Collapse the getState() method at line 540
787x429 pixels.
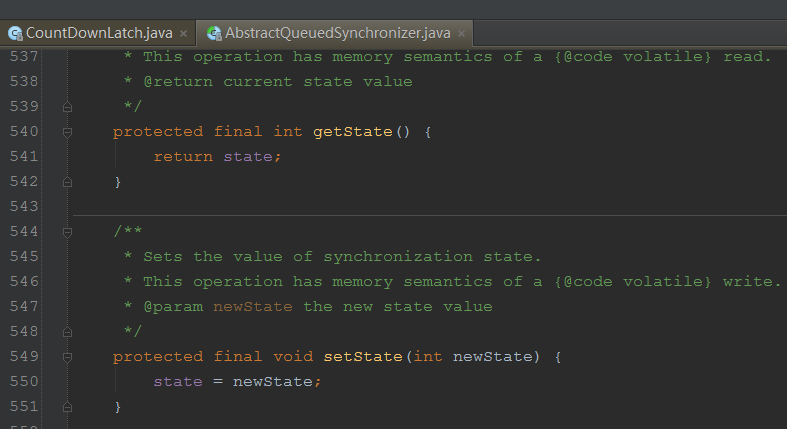point(67,132)
